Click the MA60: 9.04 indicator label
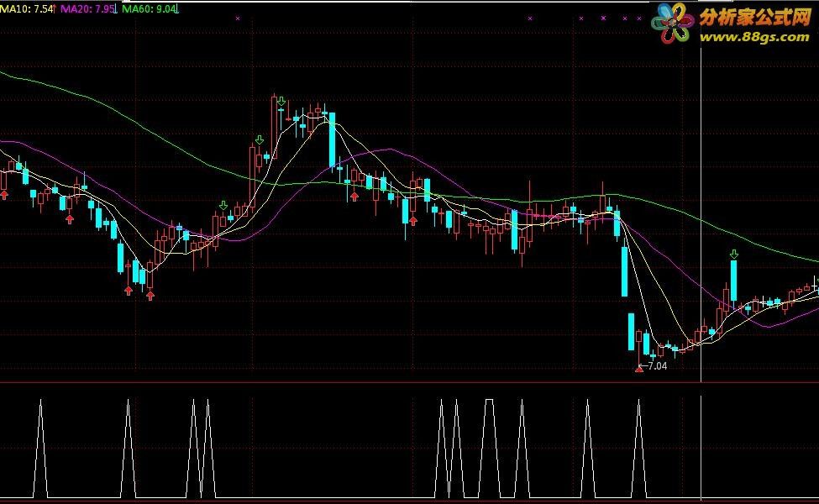The image size is (819, 504). click(150, 9)
